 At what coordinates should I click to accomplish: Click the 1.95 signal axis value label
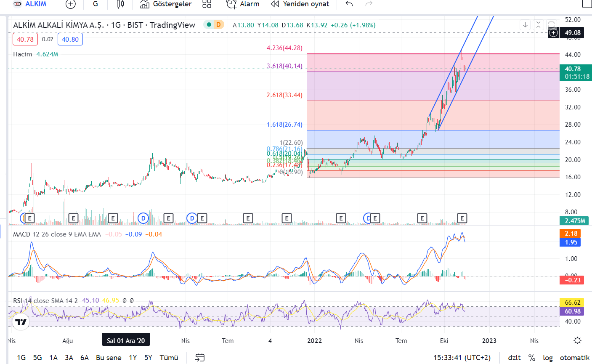(x=571, y=242)
